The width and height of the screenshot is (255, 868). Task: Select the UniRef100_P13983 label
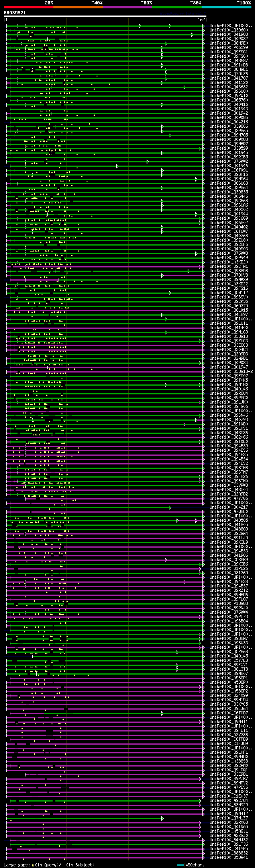coord(229,603)
